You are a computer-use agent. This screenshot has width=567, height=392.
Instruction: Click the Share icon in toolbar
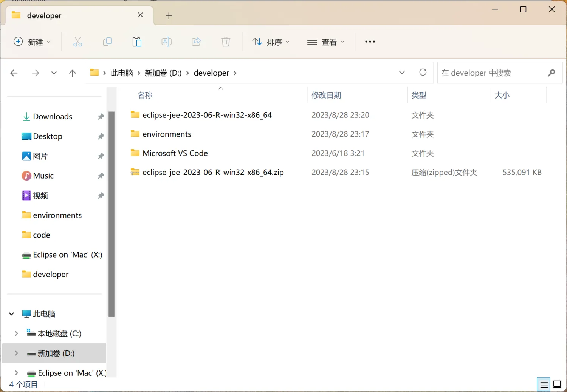click(196, 42)
